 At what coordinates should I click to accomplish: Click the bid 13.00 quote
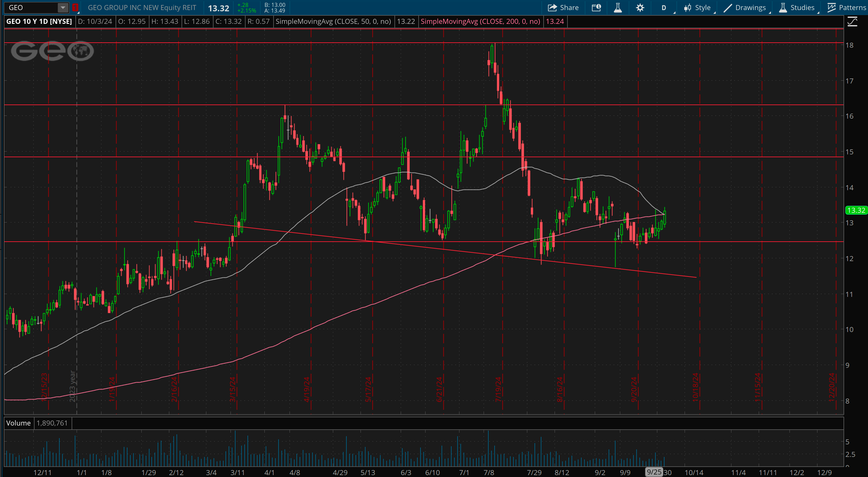tap(275, 5)
